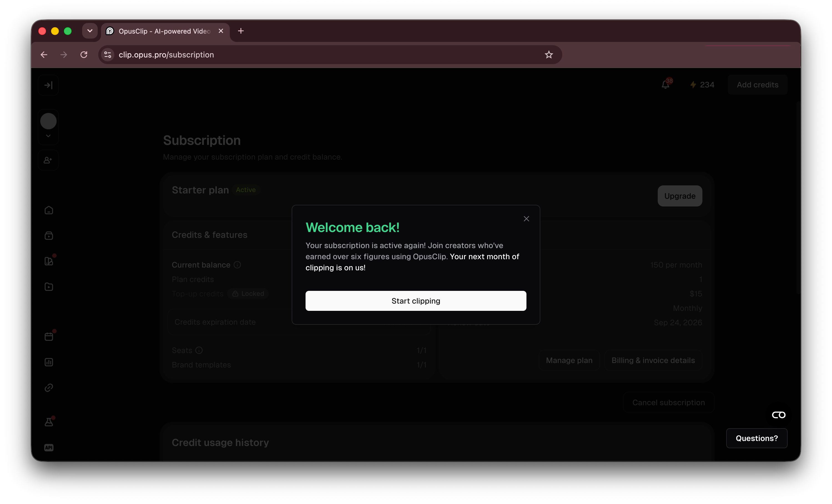832x504 pixels.
Task: Open the brand template icon in the sidebar
Action: [x=49, y=261]
